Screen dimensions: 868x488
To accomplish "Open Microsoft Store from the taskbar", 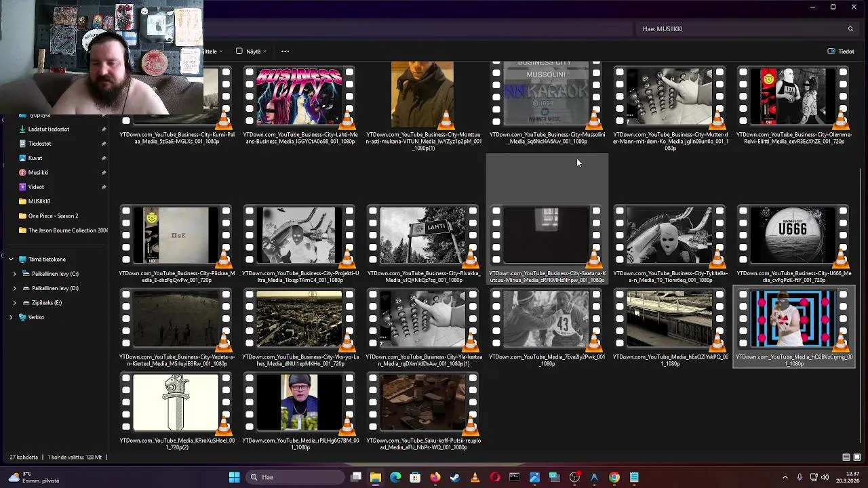I will tap(415, 477).
